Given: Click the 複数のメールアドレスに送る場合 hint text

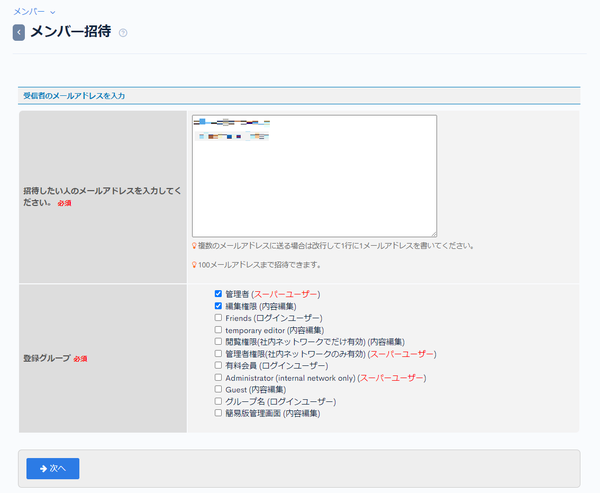Looking at the screenshot, I should click(x=336, y=246).
